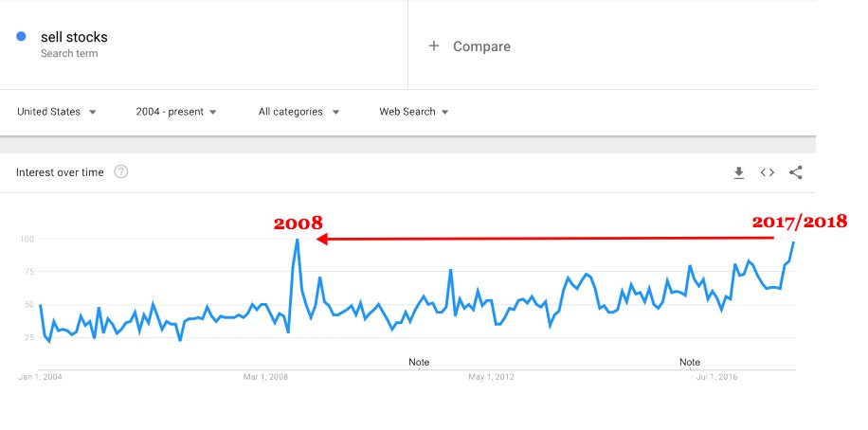Image resolution: width=868 pixels, height=430 pixels.
Task: Click the second Note marker near 2016
Action: [690, 362]
